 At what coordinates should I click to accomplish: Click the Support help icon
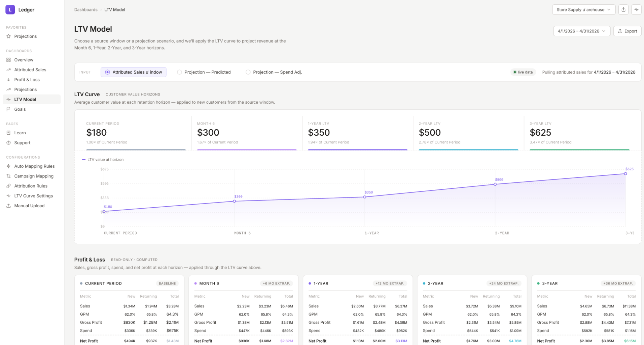pyautogui.click(x=9, y=143)
